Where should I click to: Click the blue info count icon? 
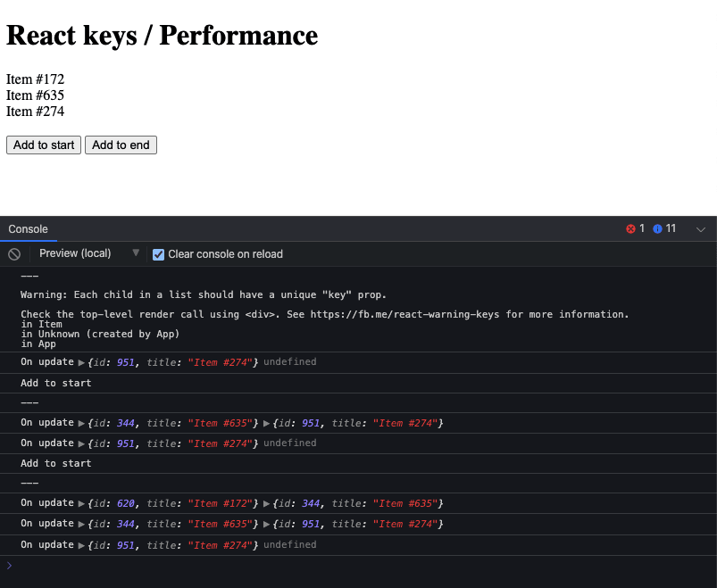click(x=657, y=229)
